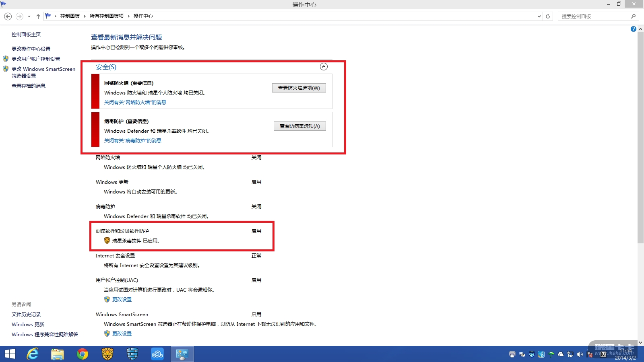Screen dimensions: 644x362
Task: Select 所有控制面板项 breadcrumb
Action: pos(107,16)
